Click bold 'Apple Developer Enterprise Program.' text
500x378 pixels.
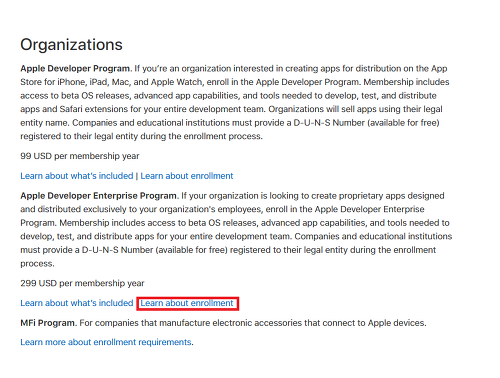(x=99, y=196)
